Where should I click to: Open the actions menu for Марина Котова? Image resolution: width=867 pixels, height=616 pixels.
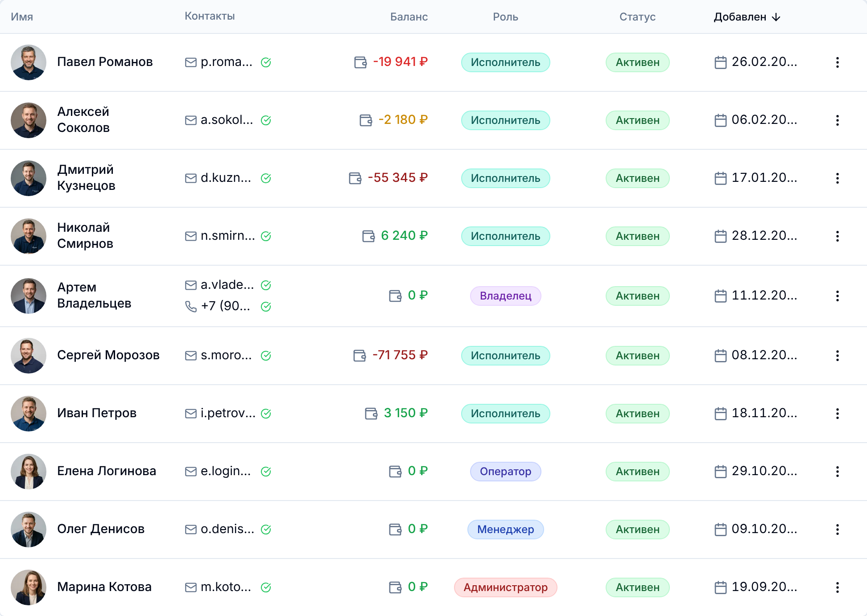837,587
